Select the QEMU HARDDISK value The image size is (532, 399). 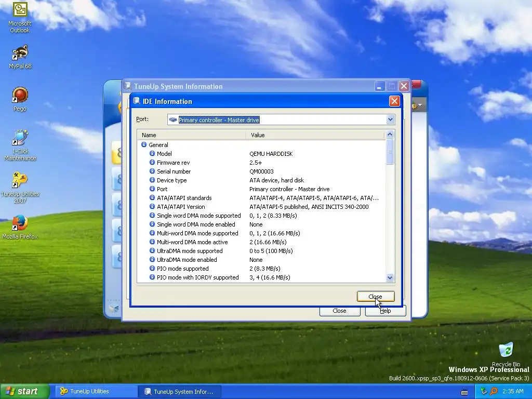pos(271,154)
